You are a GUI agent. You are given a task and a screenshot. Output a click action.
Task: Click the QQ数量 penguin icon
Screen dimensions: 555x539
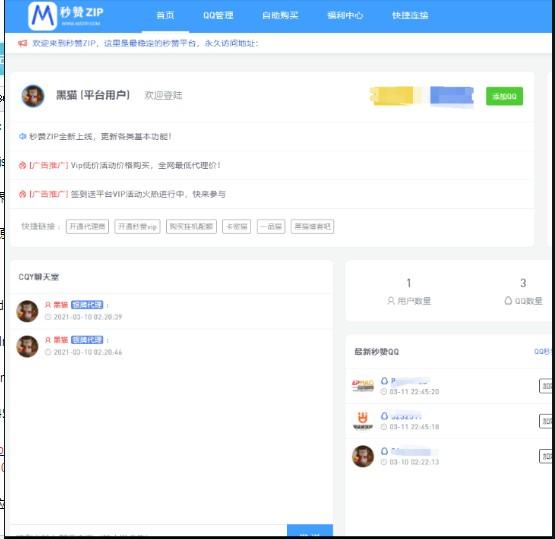508,300
